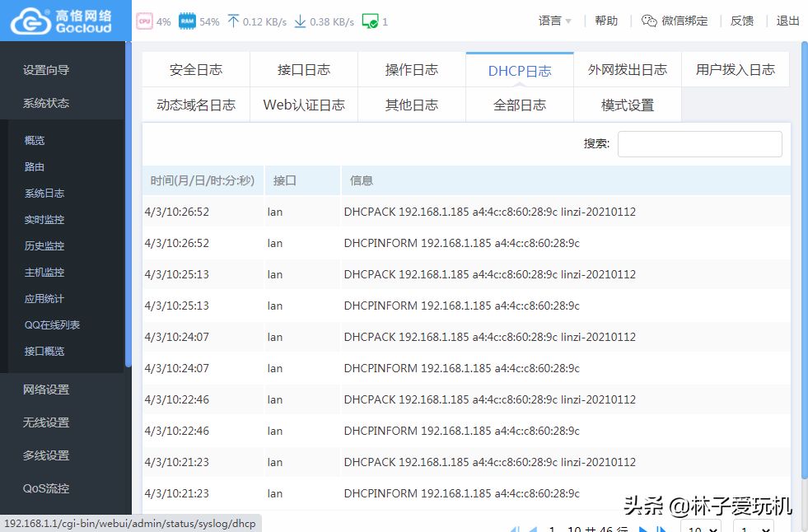Viewport: 808px width, 532px height.
Task: Open 主机监控 in the sidebar
Action: pos(44,272)
